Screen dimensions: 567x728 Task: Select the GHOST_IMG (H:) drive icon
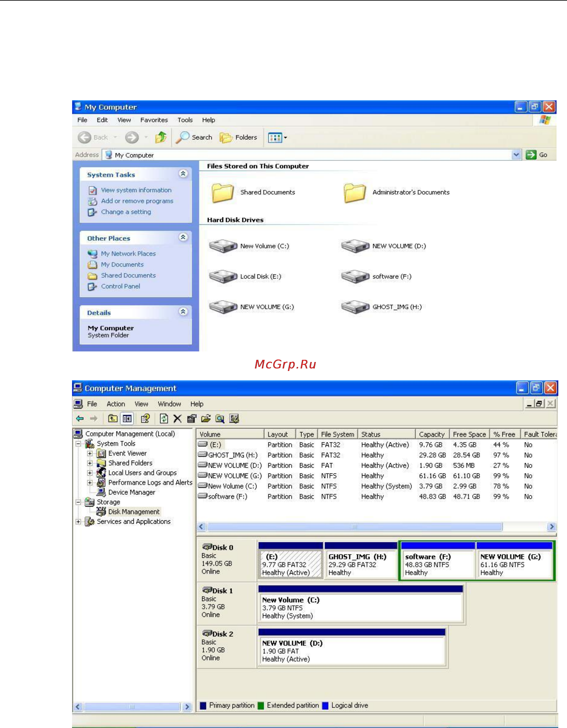click(355, 307)
